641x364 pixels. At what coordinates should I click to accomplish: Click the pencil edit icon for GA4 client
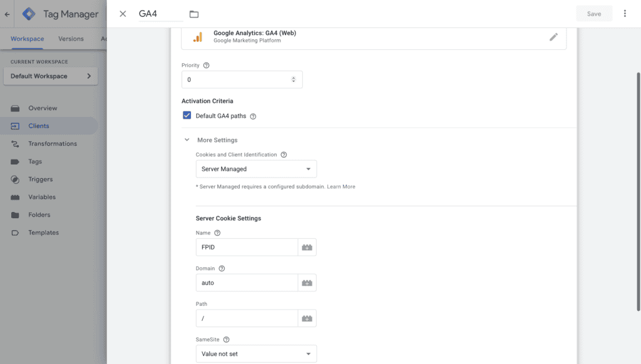[553, 38]
